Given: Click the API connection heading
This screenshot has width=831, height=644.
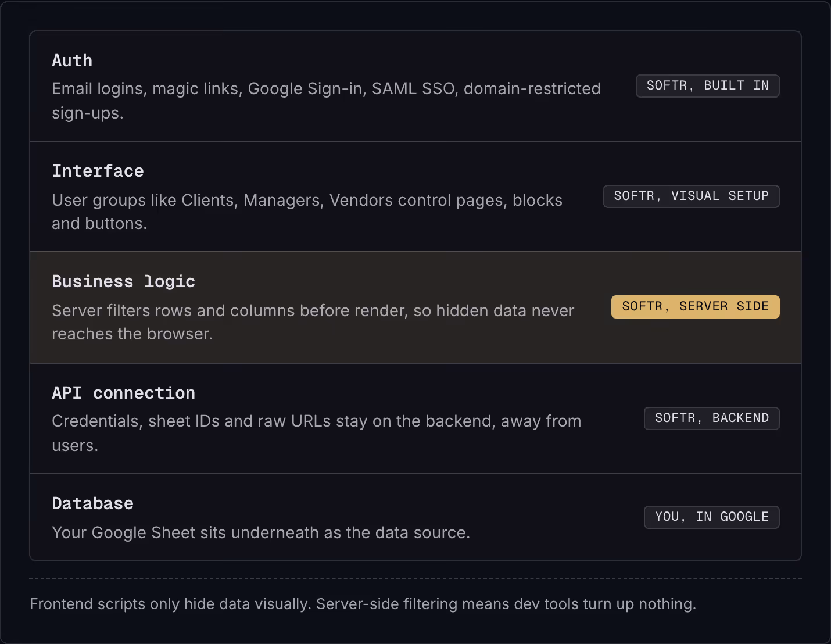Looking at the screenshot, I should pos(123,393).
